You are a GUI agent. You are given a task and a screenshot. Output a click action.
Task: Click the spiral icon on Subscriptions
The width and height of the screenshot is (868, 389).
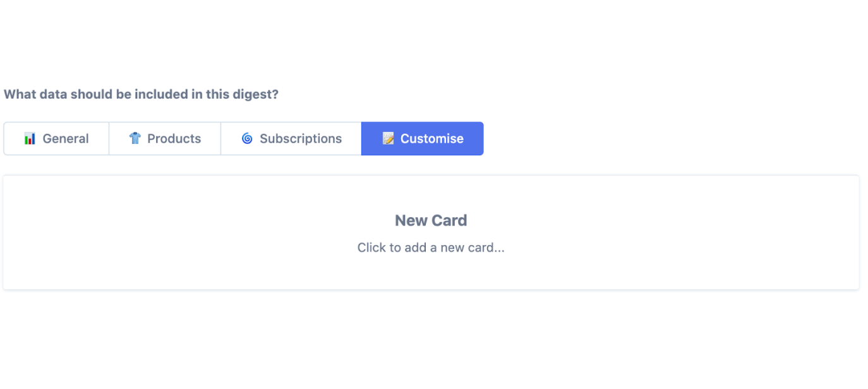pyautogui.click(x=247, y=139)
